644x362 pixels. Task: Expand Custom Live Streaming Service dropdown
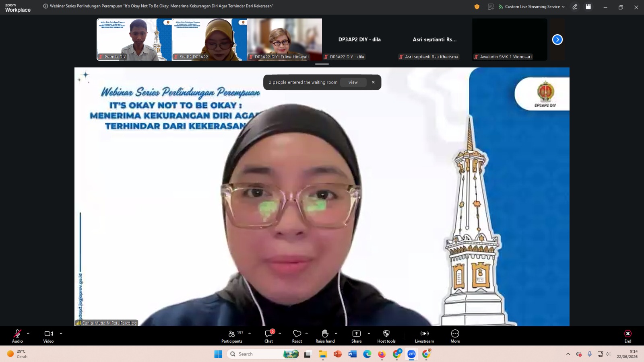pyautogui.click(x=532, y=6)
